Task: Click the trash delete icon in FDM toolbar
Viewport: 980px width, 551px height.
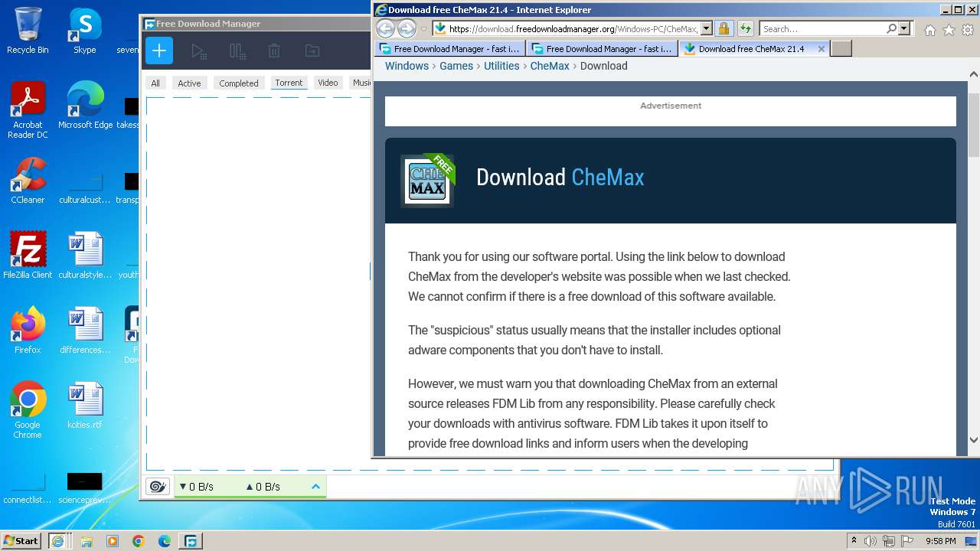Action: click(x=274, y=51)
